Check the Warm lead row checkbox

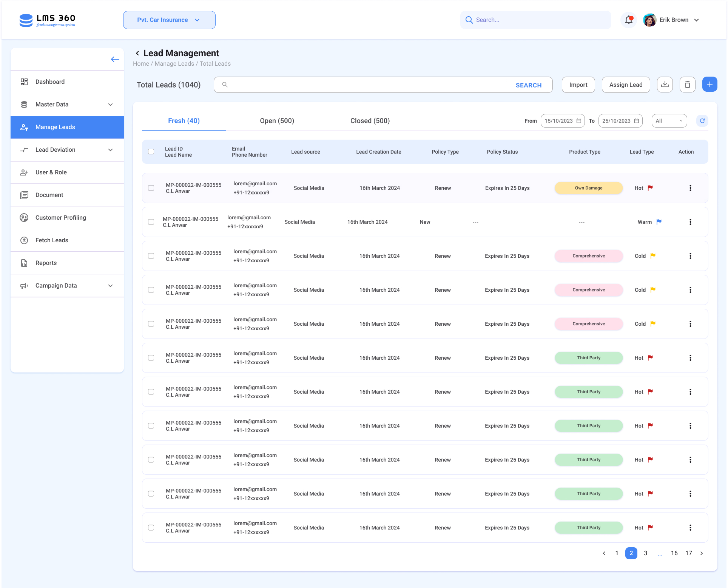(151, 222)
